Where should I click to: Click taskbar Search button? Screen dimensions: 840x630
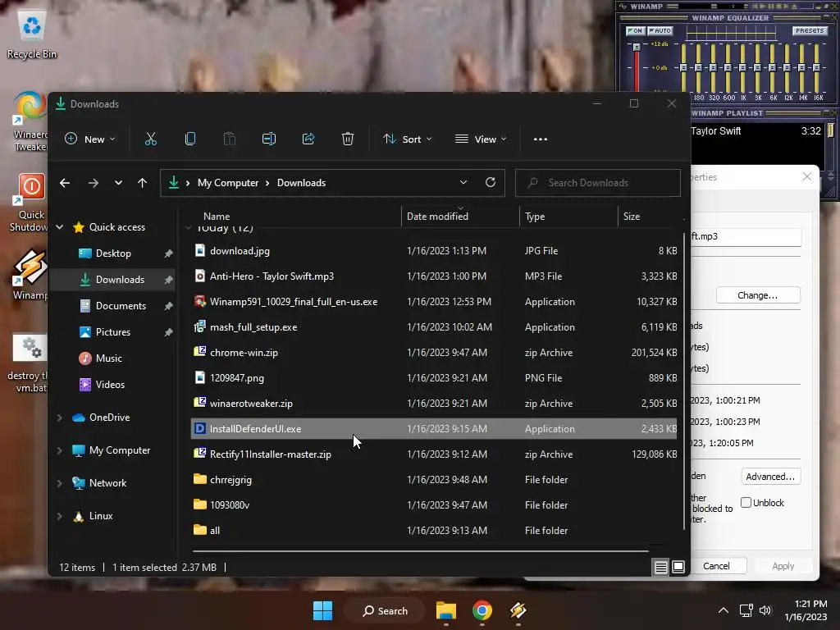(x=385, y=610)
